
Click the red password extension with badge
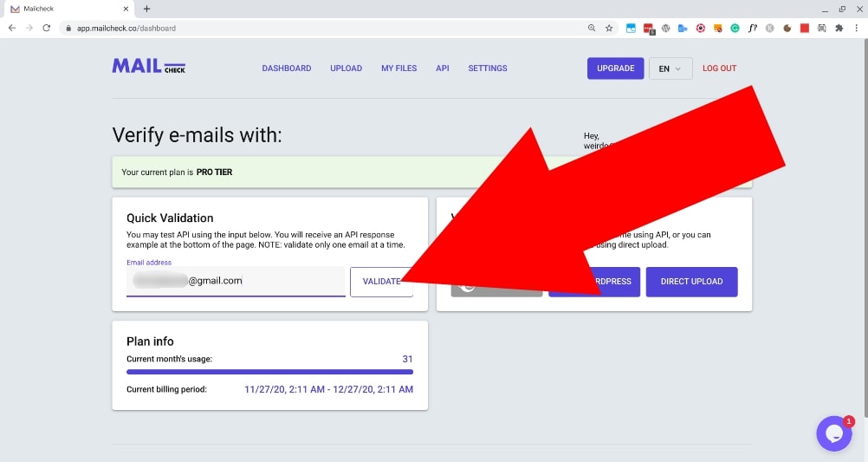(x=649, y=29)
